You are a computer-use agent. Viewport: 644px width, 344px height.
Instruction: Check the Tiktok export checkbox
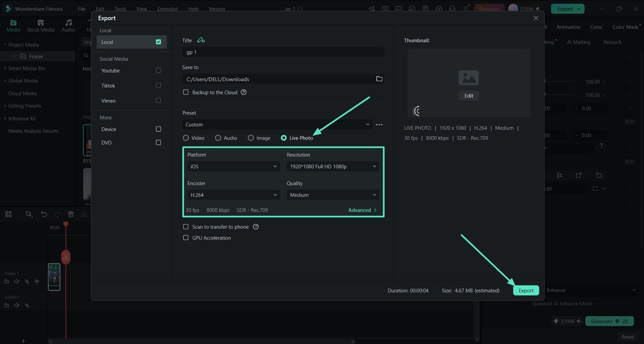159,85
